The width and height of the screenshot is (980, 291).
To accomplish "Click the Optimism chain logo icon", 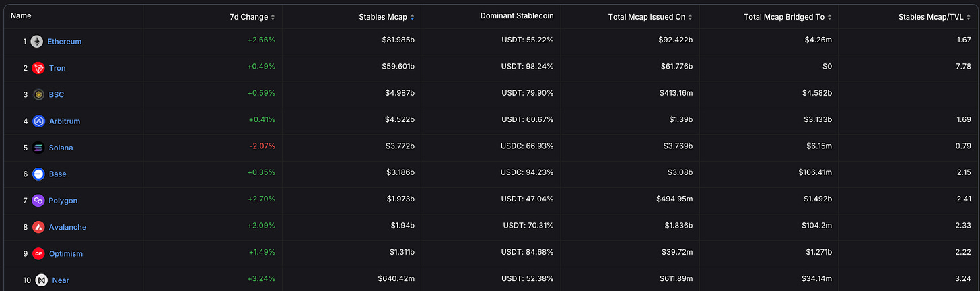I will 38,254.
